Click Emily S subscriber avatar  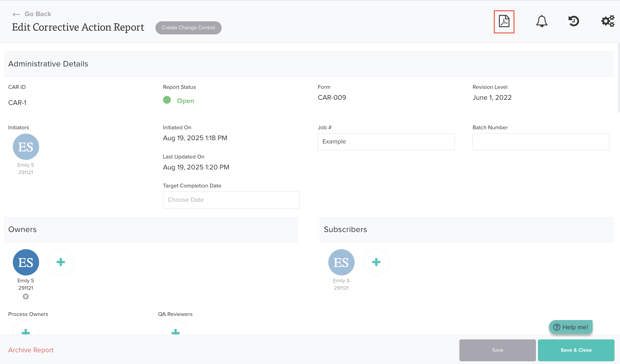[x=341, y=262]
